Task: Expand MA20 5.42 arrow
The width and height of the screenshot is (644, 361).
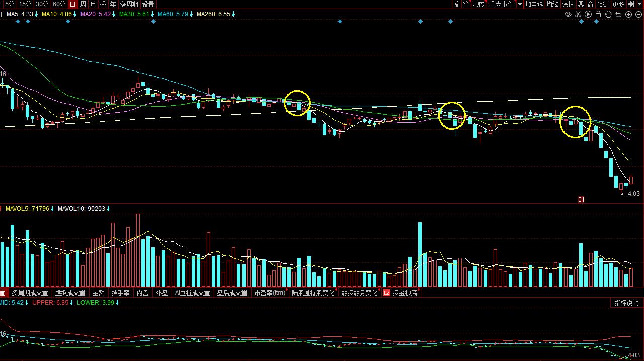Action: click(x=114, y=14)
